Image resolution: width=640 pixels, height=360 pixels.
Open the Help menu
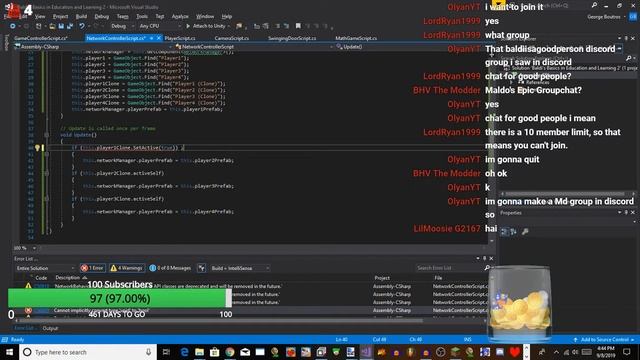tap(227, 16)
